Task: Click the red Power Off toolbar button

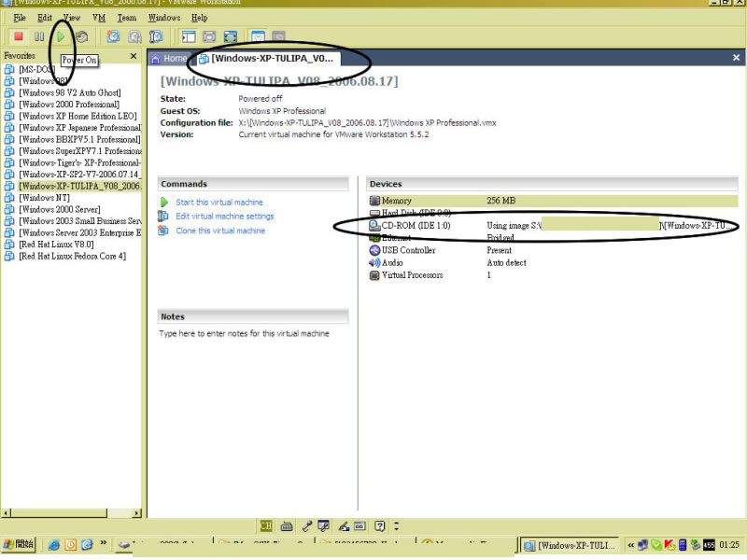Action: click(19, 36)
